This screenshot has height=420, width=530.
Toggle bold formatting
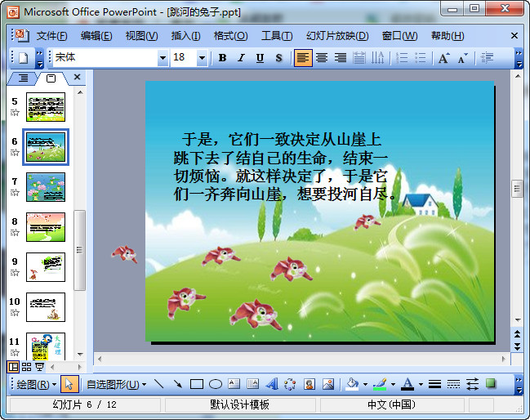click(x=222, y=58)
